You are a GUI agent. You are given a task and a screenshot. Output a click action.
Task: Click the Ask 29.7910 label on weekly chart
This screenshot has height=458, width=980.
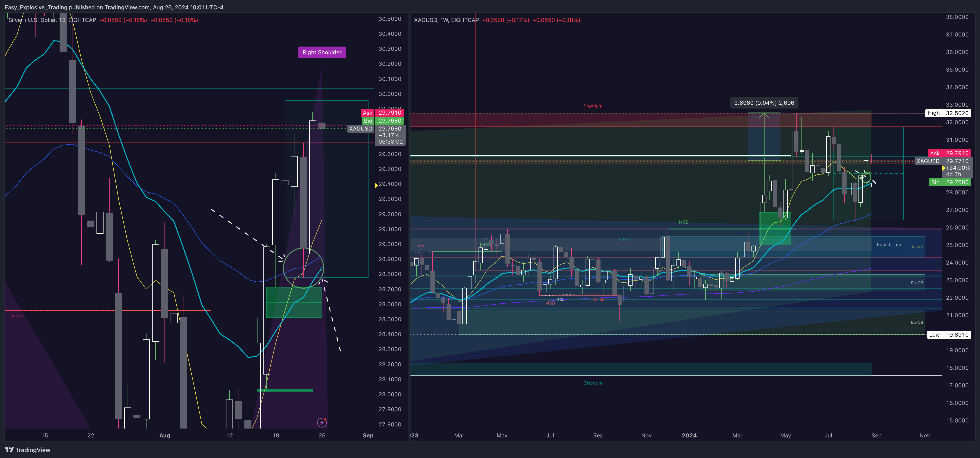[950, 153]
